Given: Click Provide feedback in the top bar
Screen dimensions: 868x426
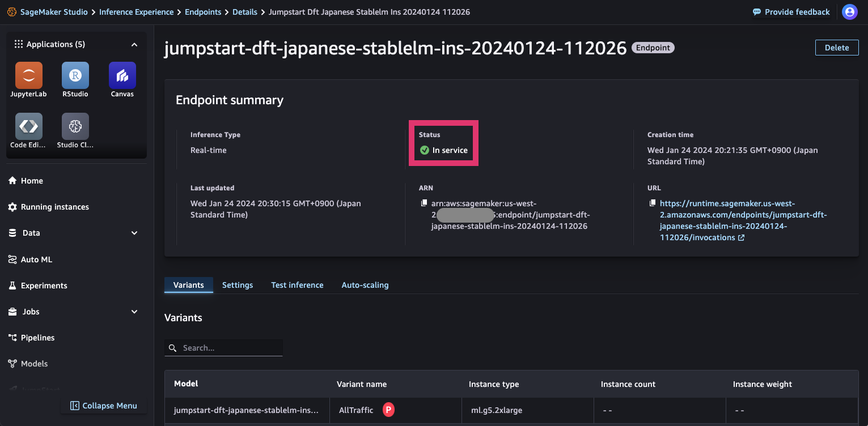Looking at the screenshot, I should 791,11.
